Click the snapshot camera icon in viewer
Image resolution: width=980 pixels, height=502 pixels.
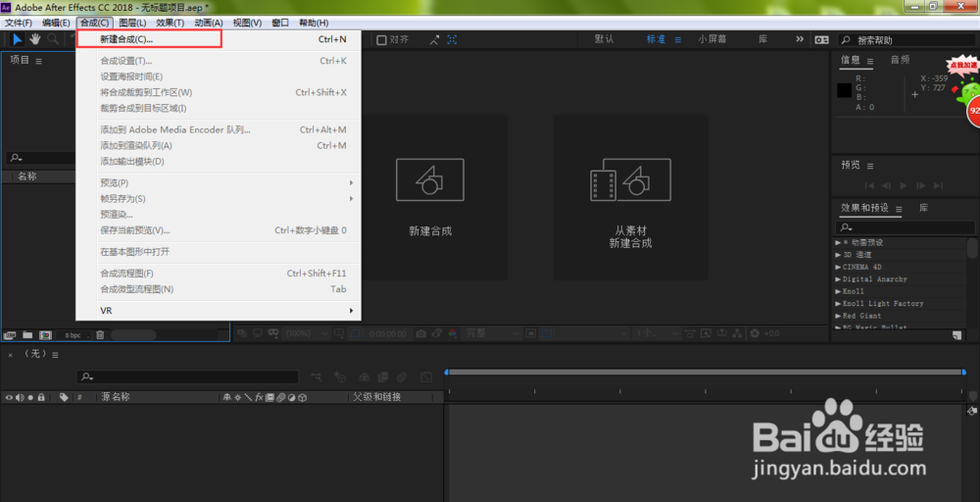[x=421, y=333]
